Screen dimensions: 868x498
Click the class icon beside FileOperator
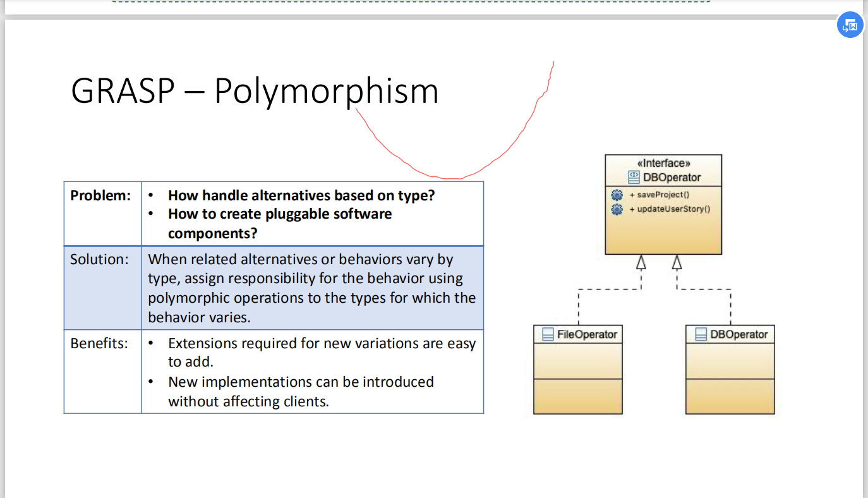click(x=548, y=334)
